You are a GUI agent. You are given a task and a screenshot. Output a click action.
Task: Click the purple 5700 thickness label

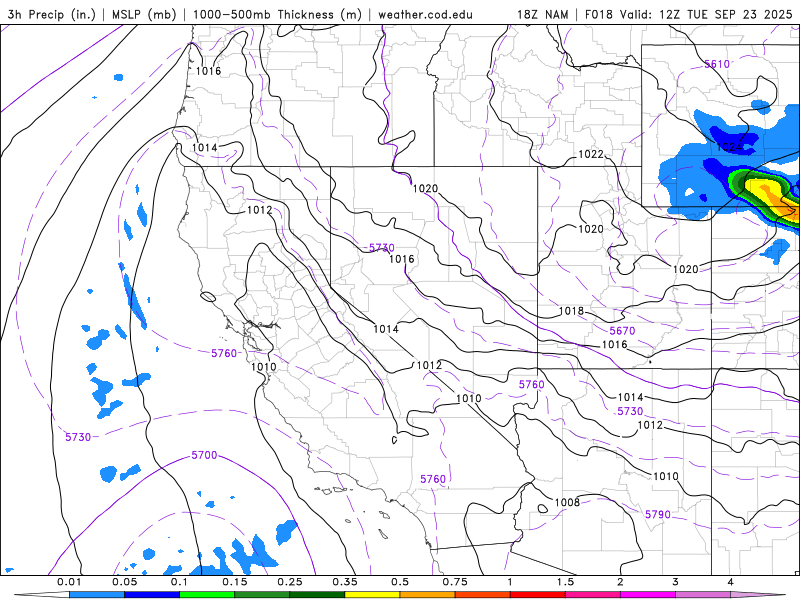tap(204, 455)
